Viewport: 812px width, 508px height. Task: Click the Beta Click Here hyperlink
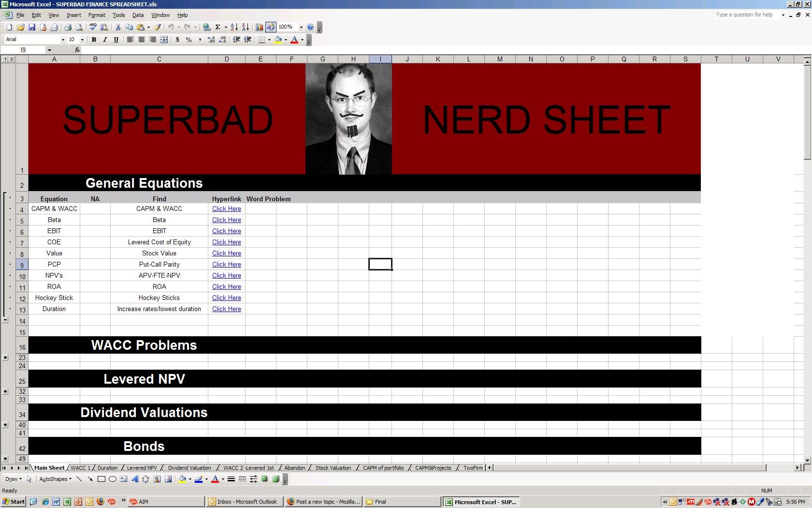click(226, 220)
